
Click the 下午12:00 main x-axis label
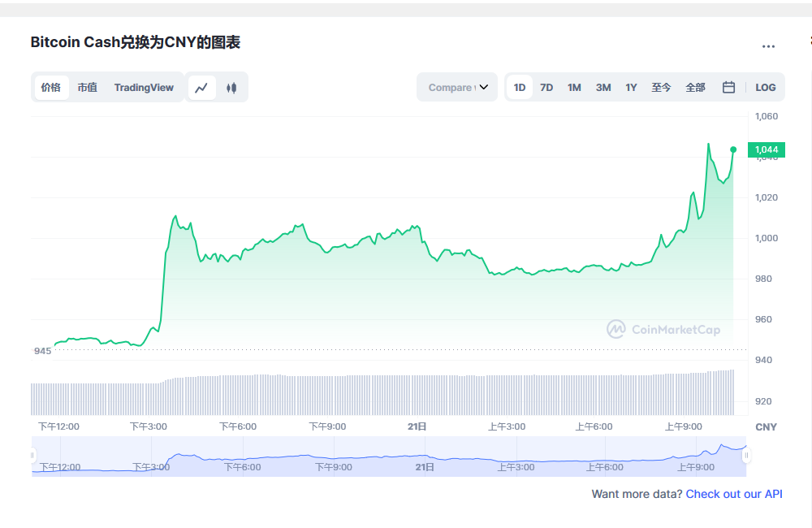(59, 426)
